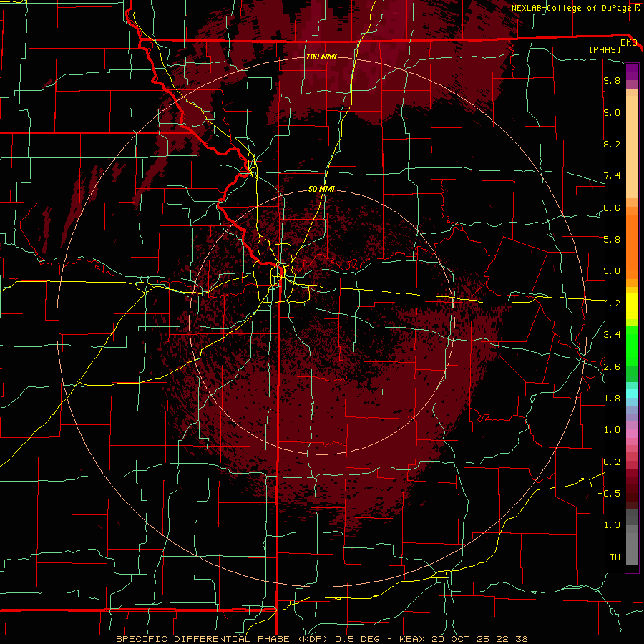This screenshot has width=644, height=644.
Task: Click the [PHAS] legend header
Action: pos(605,49)
